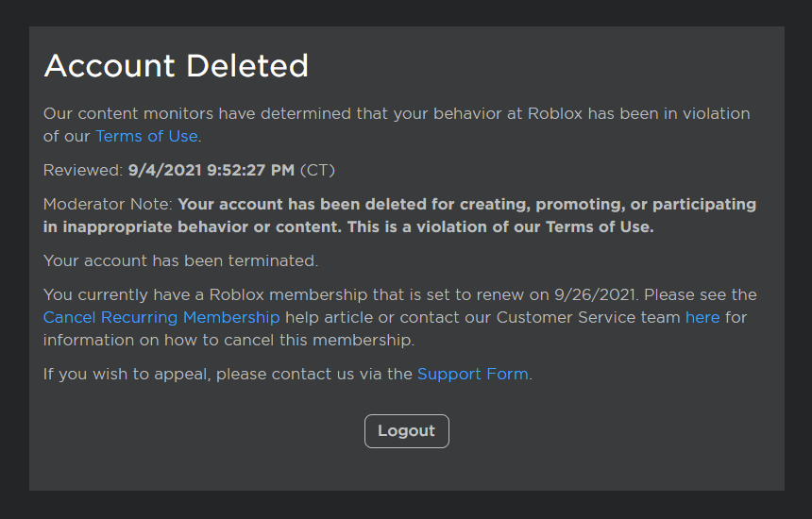The height and width of the screenshot is (519, 812).
Task: Click the "Moderator Note:" label
Action: point(108,205)
